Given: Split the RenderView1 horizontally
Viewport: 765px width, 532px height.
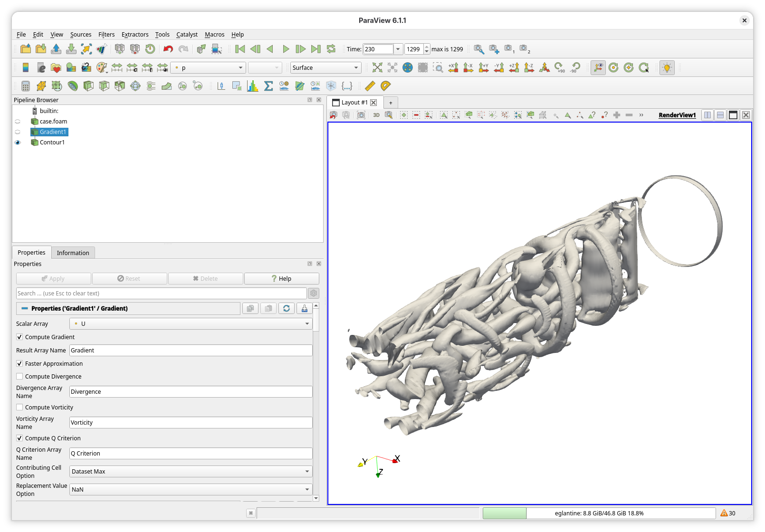Looking at the screenshot, I should (x=708, y=115).
